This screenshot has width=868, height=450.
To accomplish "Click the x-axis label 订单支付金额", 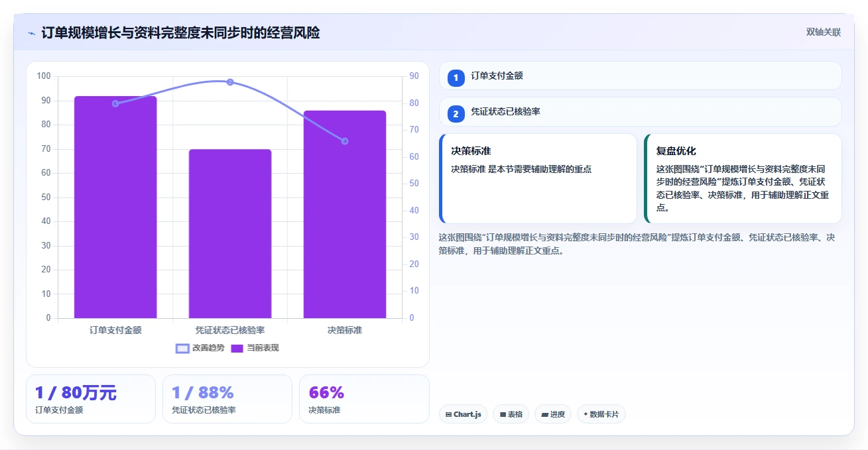I will pyautogui.click(x=115, y=330).
